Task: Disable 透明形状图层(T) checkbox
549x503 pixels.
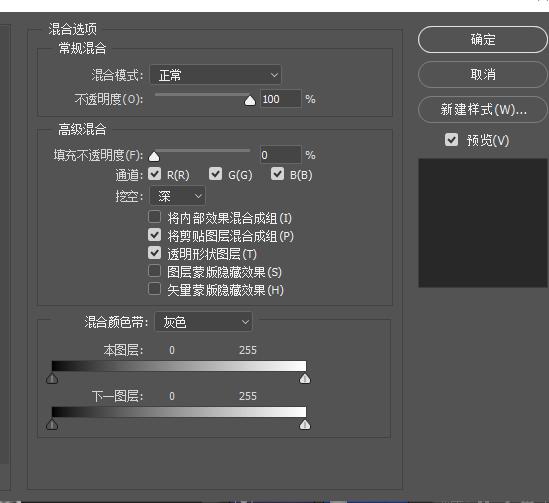Action: pos(154,253)
